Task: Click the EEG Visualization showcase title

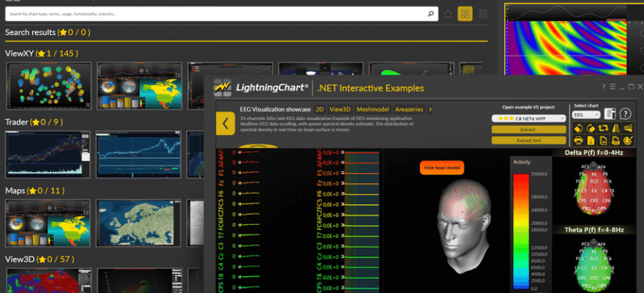Action: coord(275,109)
